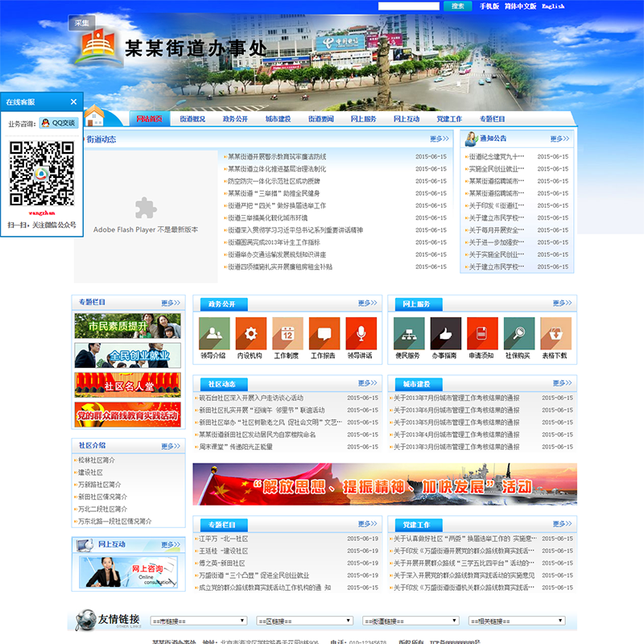644x644 pixels.
Task: Open 松林社区简介 in community list
Action: pyautogui.click(x=97, y=460)
